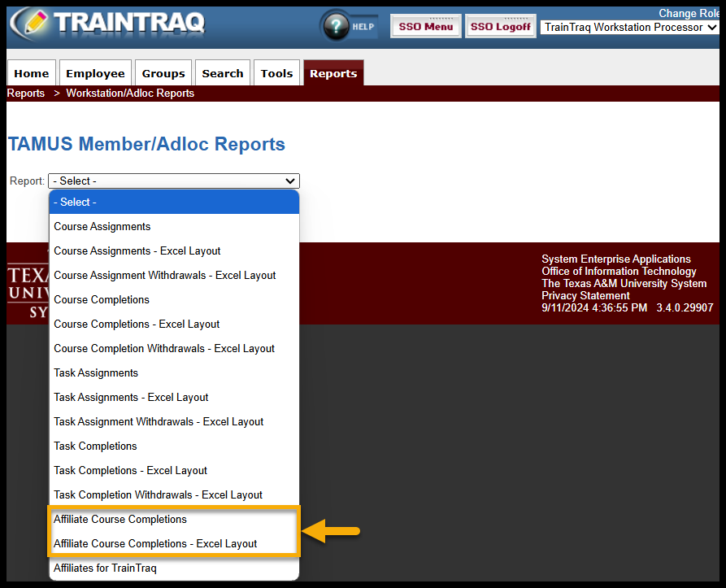Image resolution: width=726 pixels, height=588 pixels.
Task: Click the HELP label beside question mark
Action: click(363, 27)
